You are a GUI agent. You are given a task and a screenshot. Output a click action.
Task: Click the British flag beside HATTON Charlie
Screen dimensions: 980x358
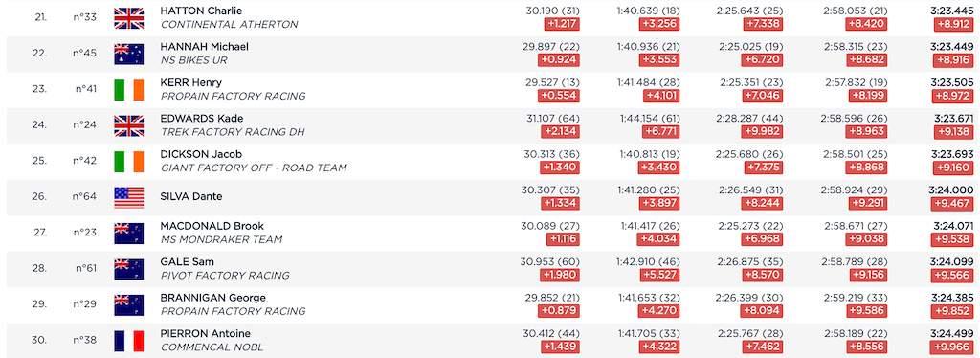pyautogui.click(x=129, y=17)
